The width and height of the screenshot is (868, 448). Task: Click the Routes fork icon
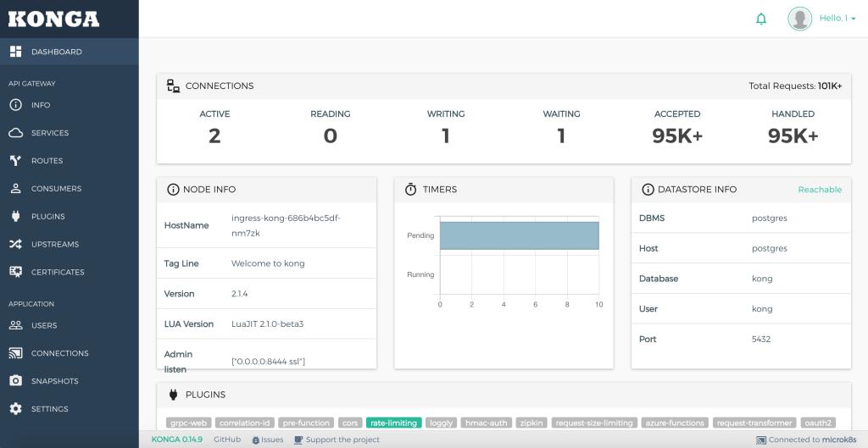[15, 160]
